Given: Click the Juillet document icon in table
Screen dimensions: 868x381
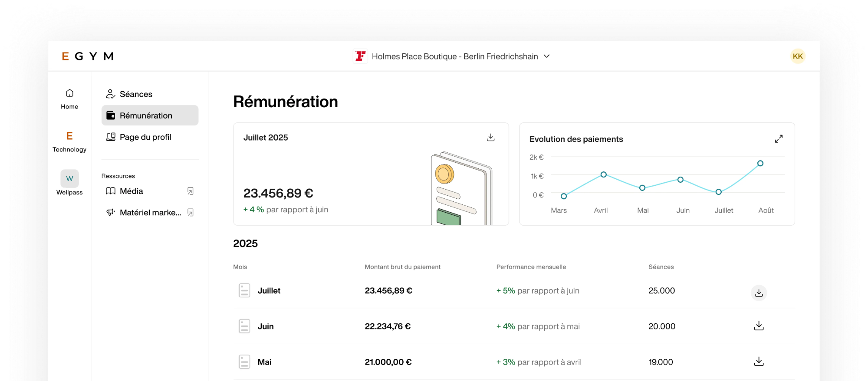Looking at the screenshot, I should pyautogui.click(x=244, y=291).
